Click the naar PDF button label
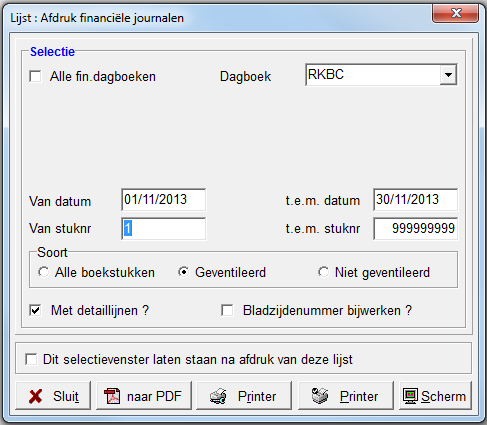The image size is (487, 425). (x=154, y=396)
